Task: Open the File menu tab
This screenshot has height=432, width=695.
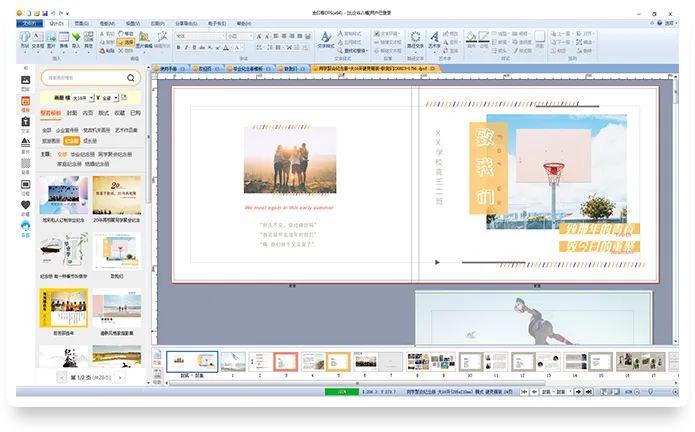Action: click(31, 21)
